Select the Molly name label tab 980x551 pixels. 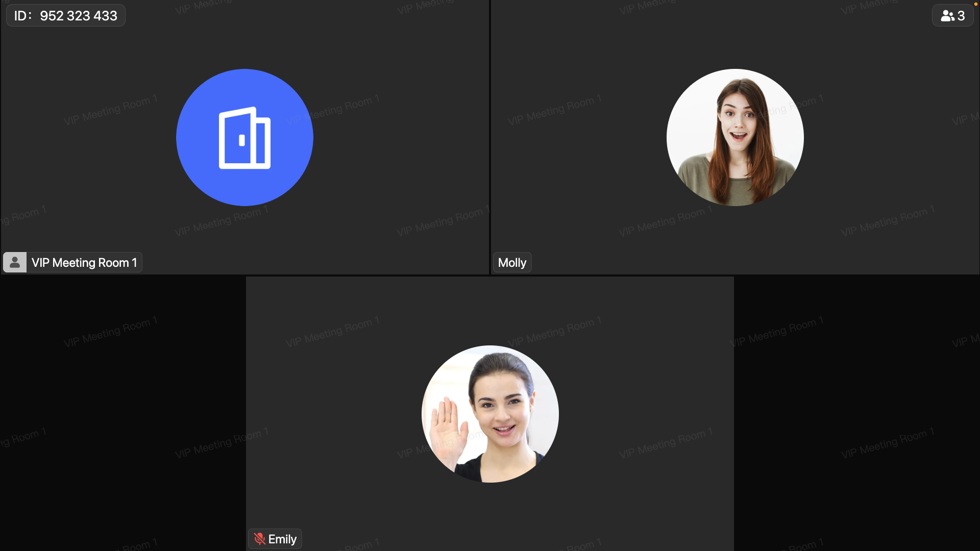tap(511, 262)
